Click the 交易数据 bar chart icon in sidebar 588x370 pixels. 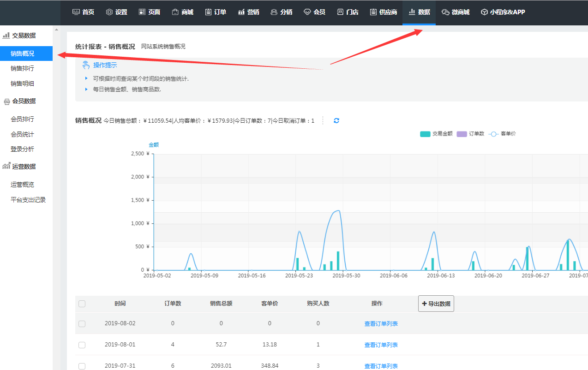[6, 36]
